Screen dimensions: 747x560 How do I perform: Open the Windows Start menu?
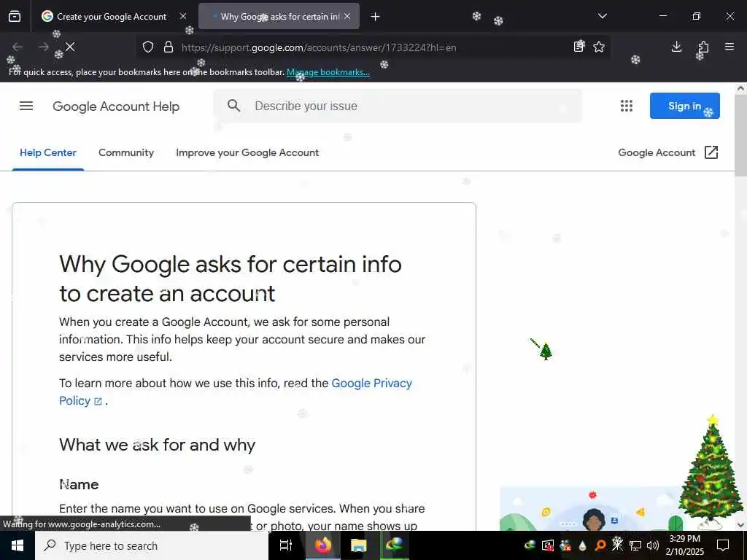(x=18, y=545)
